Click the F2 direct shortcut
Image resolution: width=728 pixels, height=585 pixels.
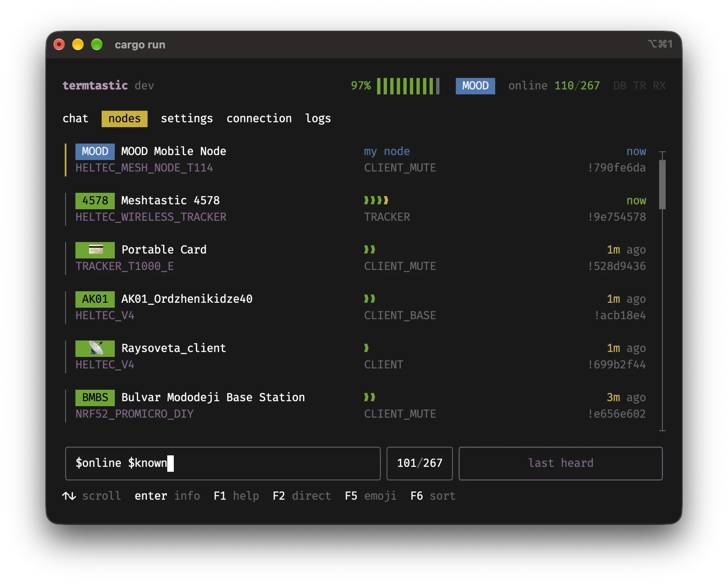pyautogui.click(x=302, y=496)
